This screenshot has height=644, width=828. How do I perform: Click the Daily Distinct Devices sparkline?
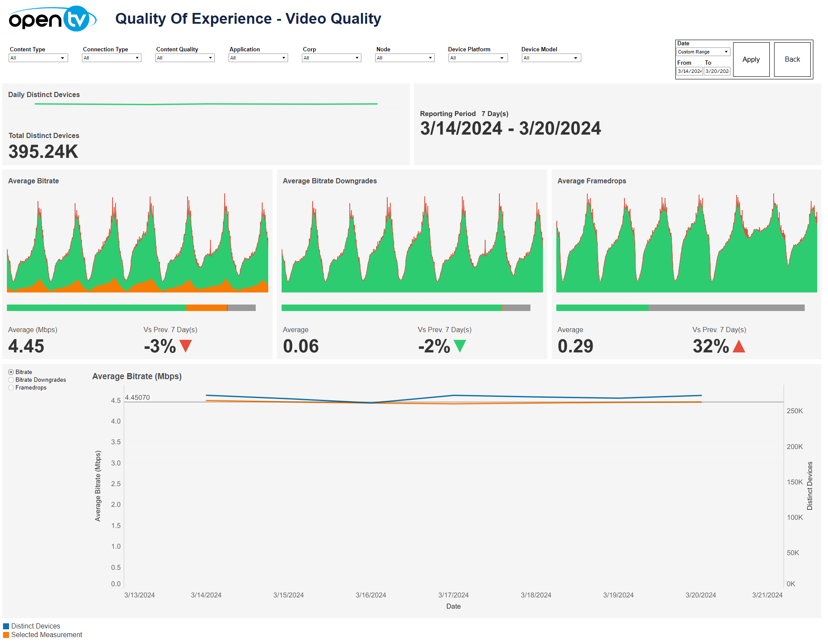tap(206, 104)
